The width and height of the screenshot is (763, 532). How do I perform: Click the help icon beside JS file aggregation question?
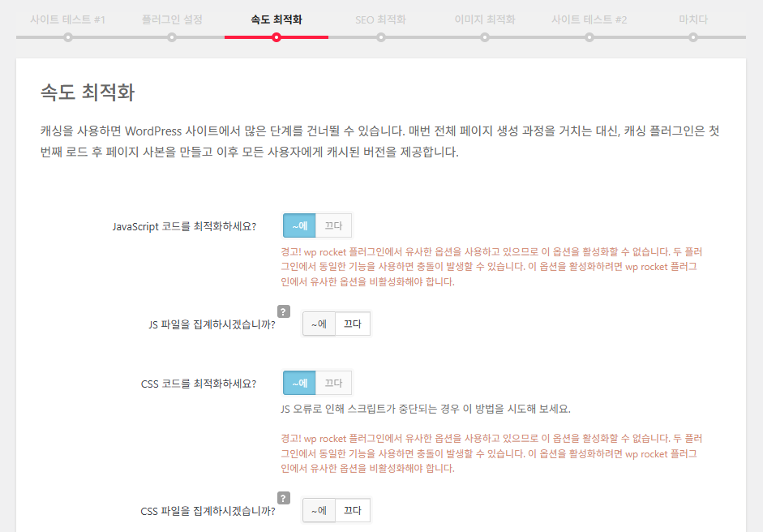click(x=283, y=310)
